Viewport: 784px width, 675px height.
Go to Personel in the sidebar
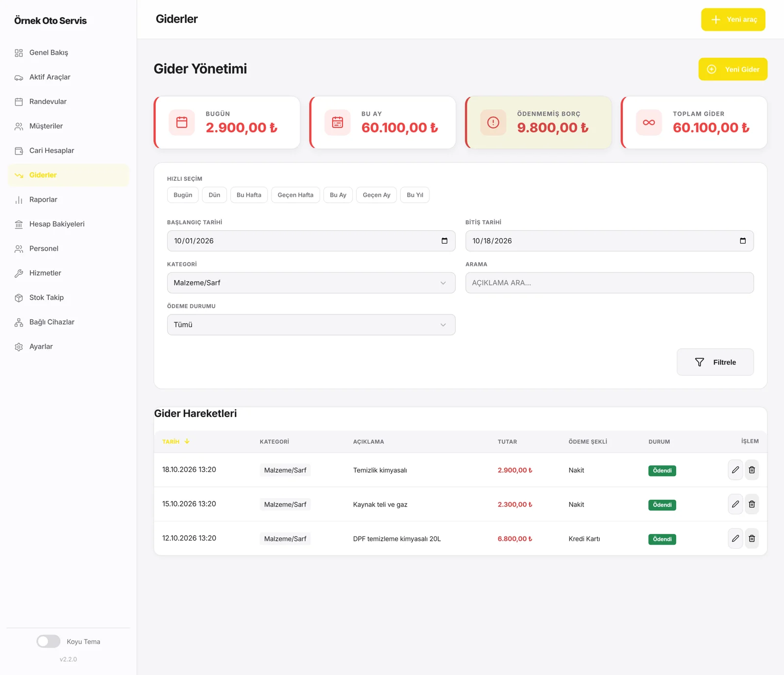(x=68, y=248)
